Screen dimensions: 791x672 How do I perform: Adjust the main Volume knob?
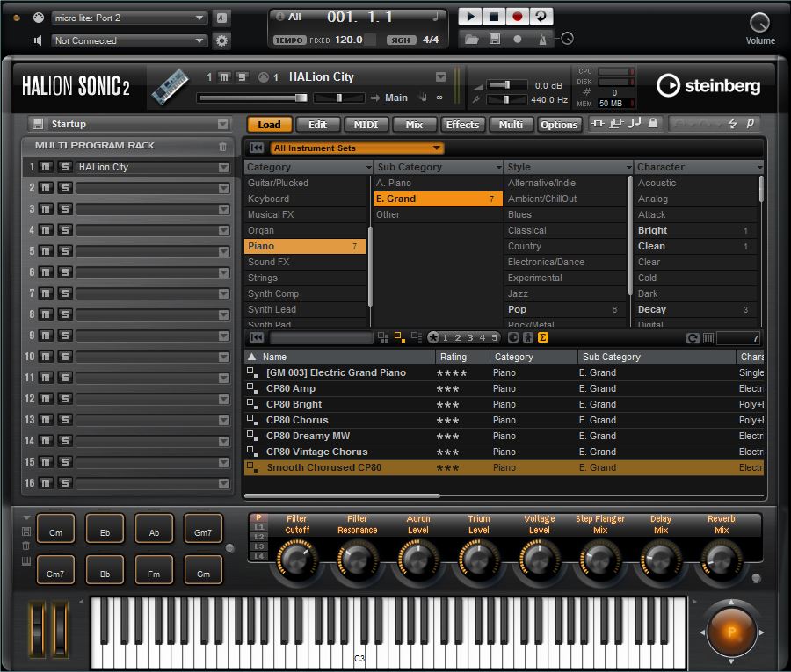click(759, 22)
